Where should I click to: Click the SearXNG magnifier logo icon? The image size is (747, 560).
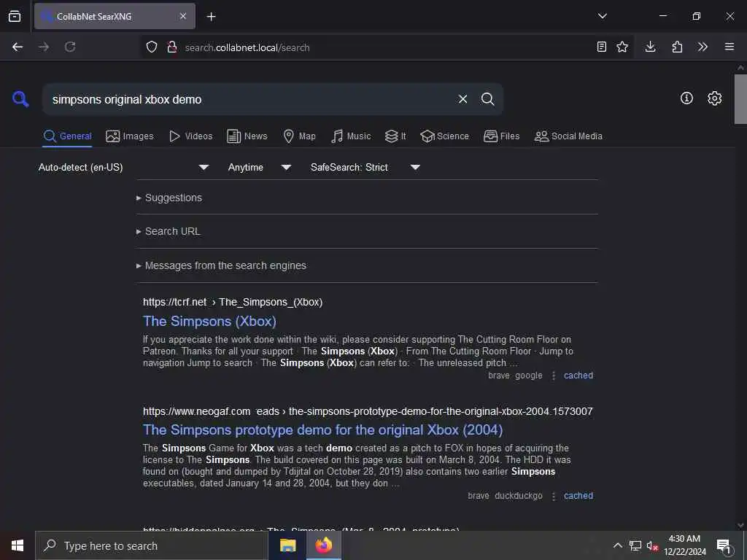tap(20, 99)
